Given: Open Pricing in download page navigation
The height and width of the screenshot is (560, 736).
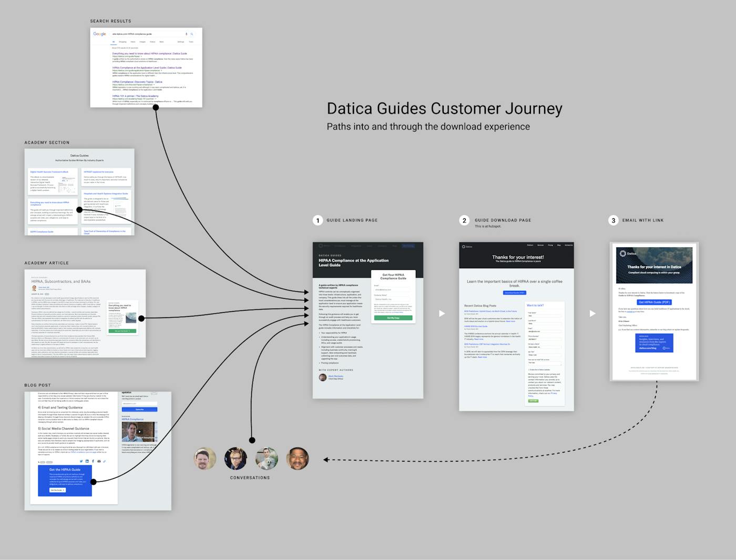Looking at the screenshot, I should (550, 245).
